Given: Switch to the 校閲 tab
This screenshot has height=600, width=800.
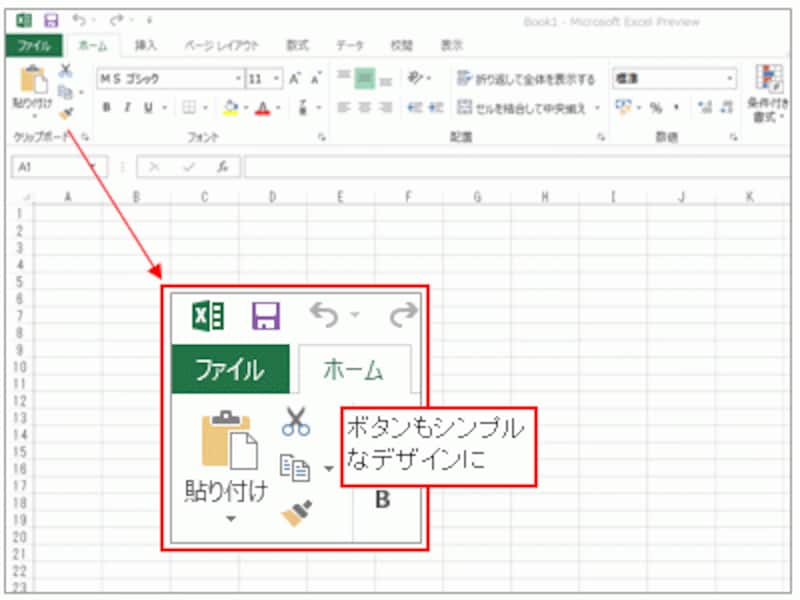Looking at the screenshot, I should pyautogui.click(x=402, y=46).
